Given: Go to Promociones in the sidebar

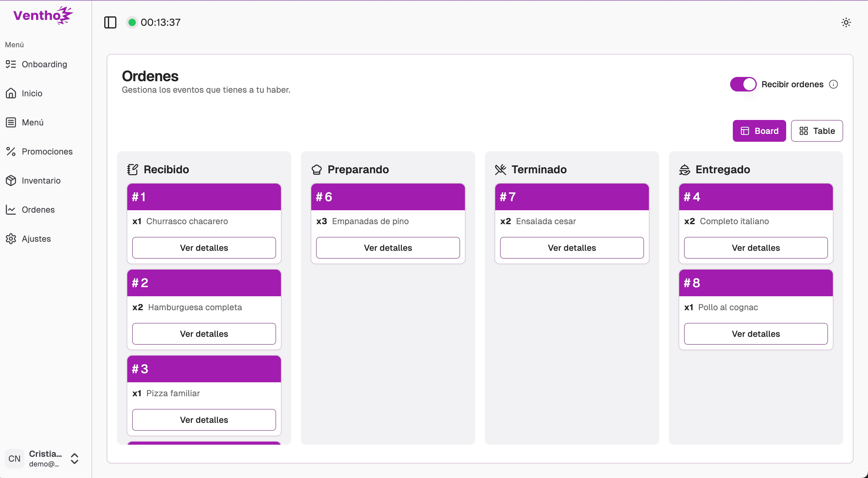Looking at the screenshot, I should click(x=47, y=151).
